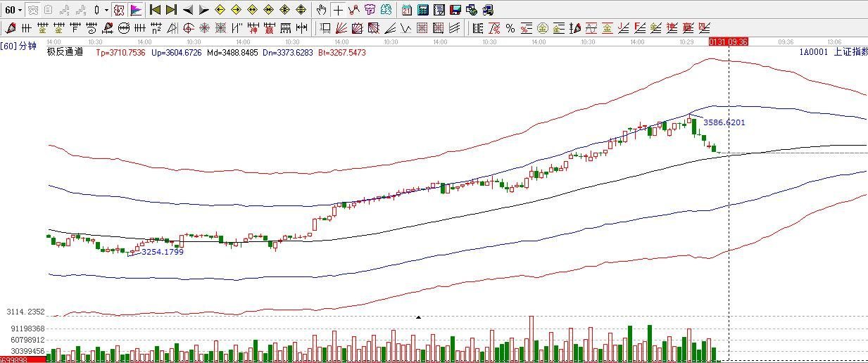Click the Dn=3373.6283 value

tap(289, 53)
